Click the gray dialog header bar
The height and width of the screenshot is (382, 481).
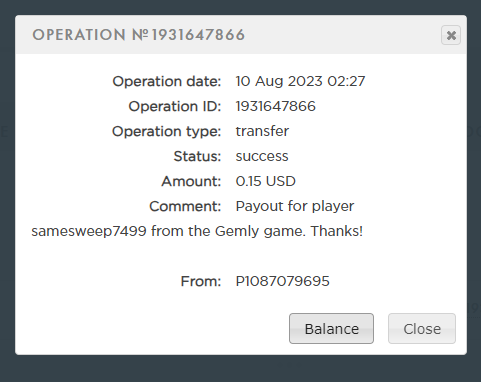coord(241,35)
